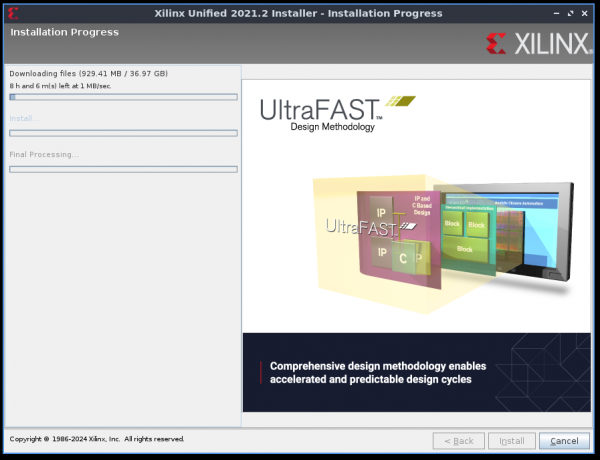Click the top-left IP block in the diagram

pos(380,213)
